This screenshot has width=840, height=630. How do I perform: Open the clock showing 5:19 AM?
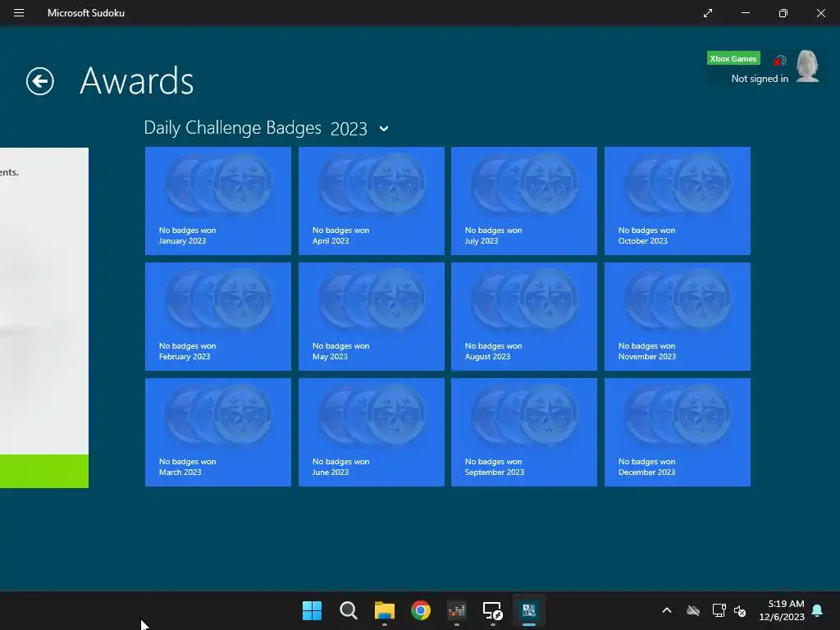click(782, 610)
